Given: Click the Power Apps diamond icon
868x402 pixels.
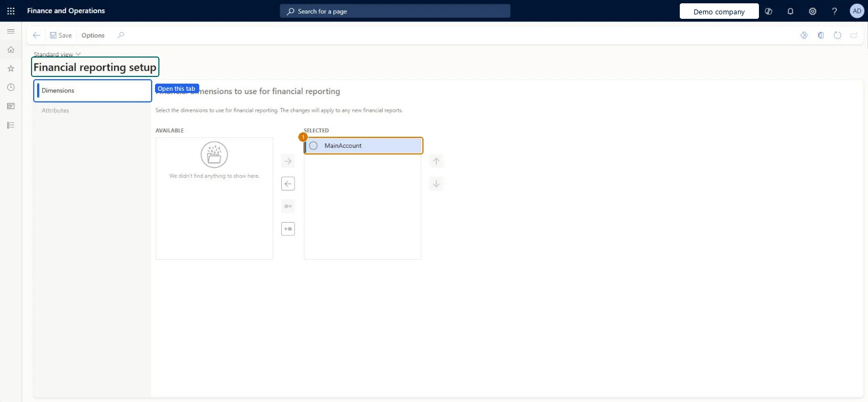Looking at the screenshot, I should 804,35.
